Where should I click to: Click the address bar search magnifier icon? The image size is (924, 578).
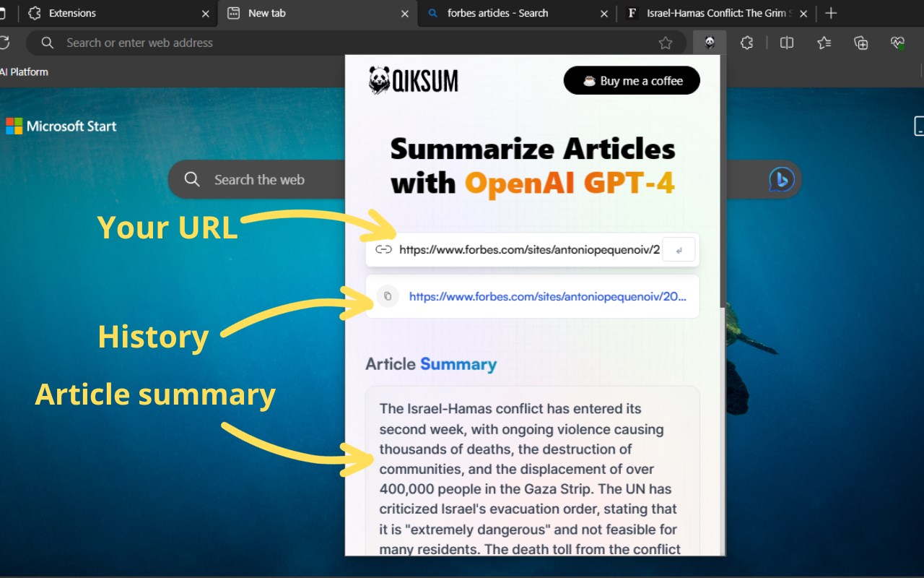coord(48,43)
